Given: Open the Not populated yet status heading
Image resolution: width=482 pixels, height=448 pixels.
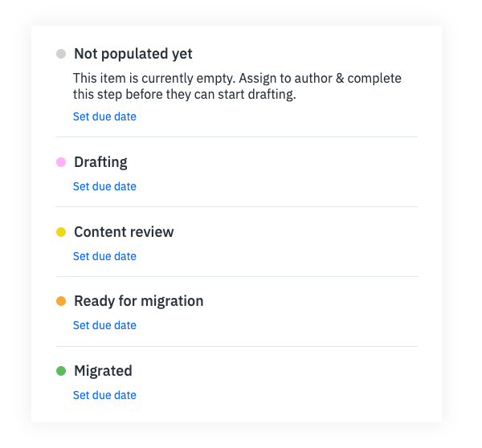Looking at the screenshot, I should point(133,55).
